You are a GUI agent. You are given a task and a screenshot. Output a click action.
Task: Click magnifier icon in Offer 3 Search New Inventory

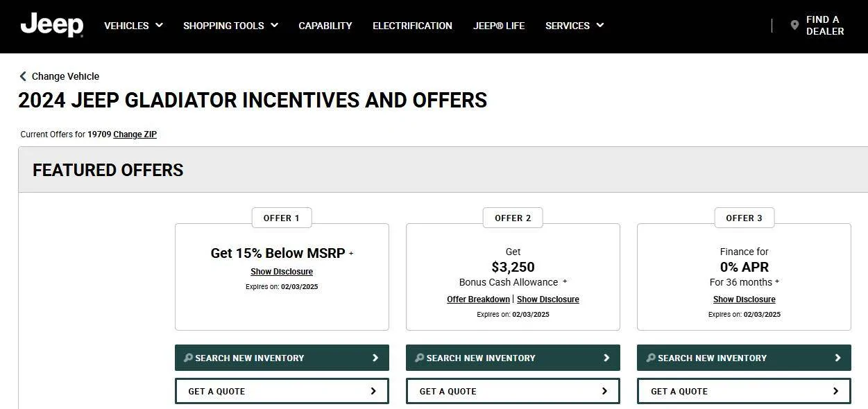click(x=650, y=358)
